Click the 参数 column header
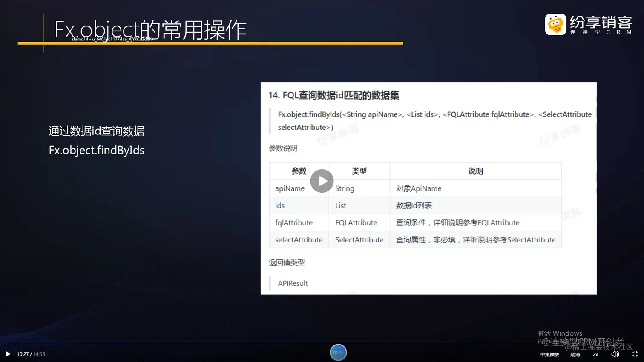This screenshot has width=644, height=362. [299, 171]
